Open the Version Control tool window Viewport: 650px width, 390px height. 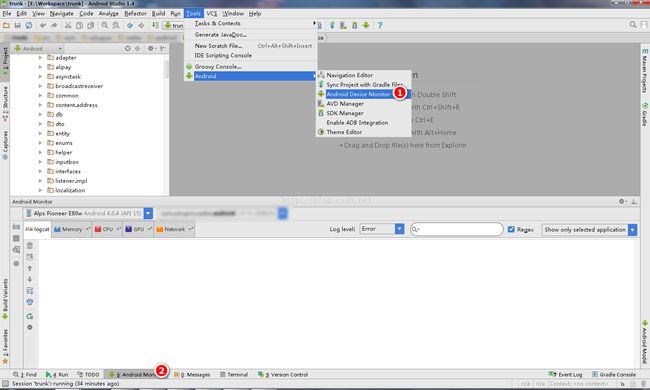pyautogui.click(x=283, y=375)
